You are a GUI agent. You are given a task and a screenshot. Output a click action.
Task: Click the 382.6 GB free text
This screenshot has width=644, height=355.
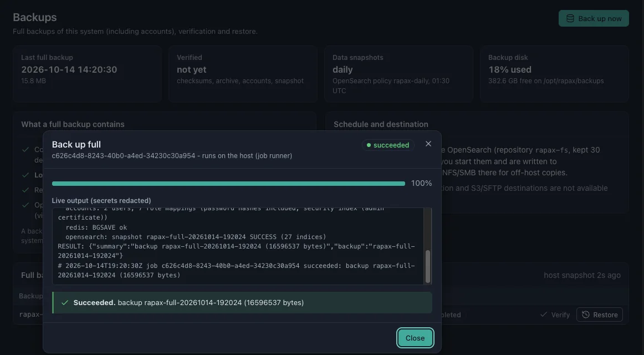(546, 81)
